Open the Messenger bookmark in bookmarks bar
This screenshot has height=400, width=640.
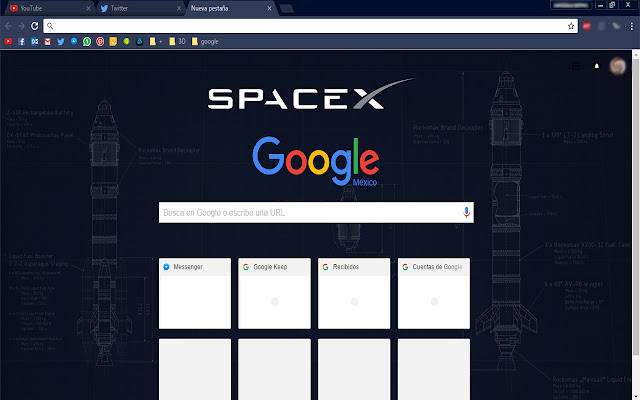pos(74,41)
